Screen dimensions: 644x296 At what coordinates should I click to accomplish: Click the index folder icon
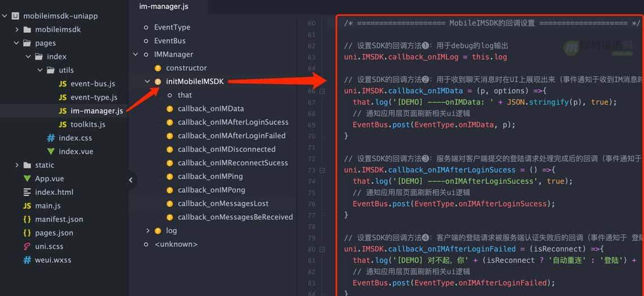(x=38, y=56)
